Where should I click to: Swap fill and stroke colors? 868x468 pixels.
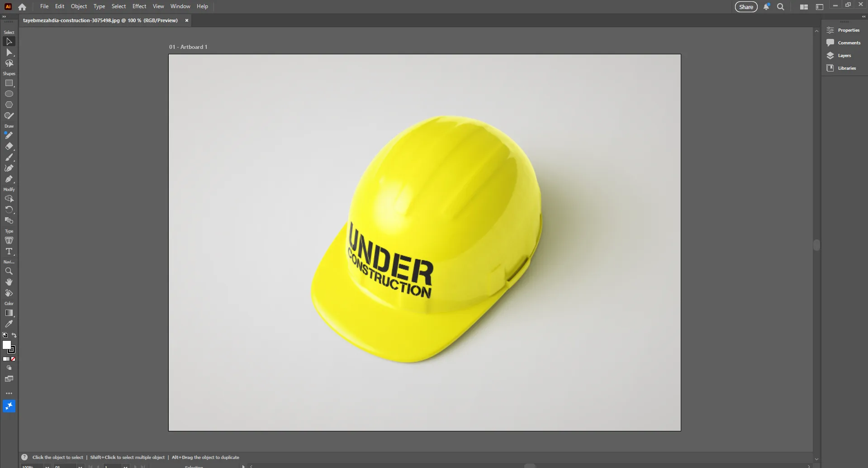[14, 335]
